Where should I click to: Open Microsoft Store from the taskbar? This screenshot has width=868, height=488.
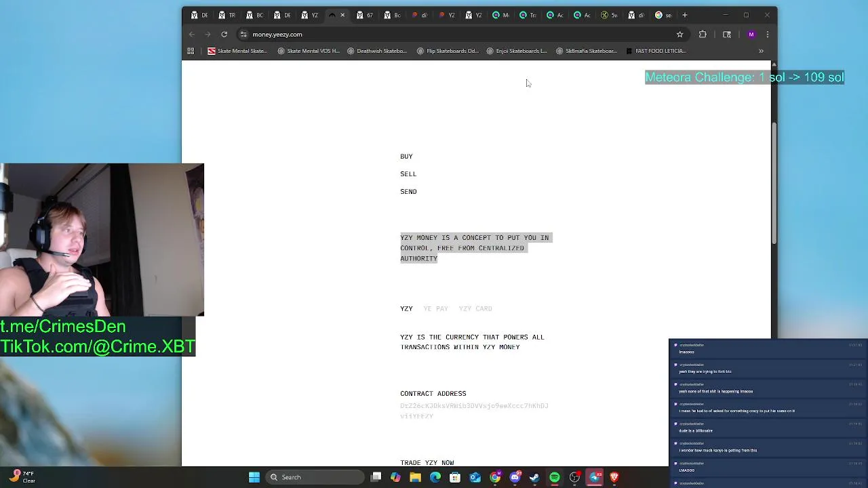(455, 477)
